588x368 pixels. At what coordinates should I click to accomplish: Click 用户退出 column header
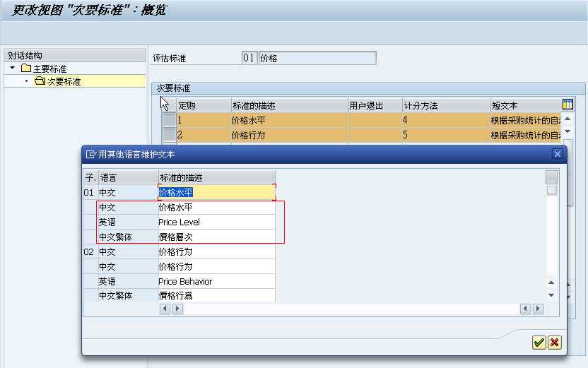[x=375, y=106]
